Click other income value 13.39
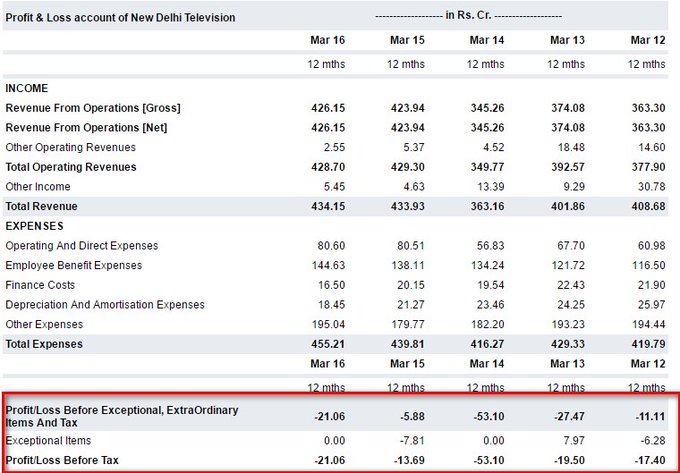This screenshot has width=680, height=473. [490, 187]
